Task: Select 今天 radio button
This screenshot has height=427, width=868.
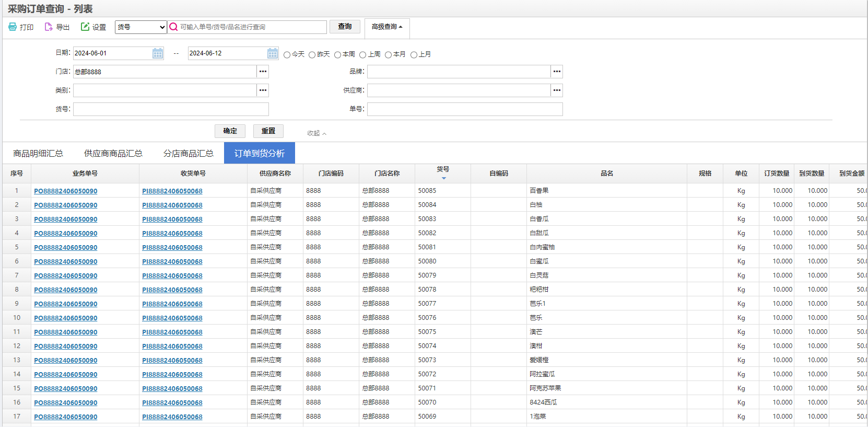Action: (x=287, y=55)
